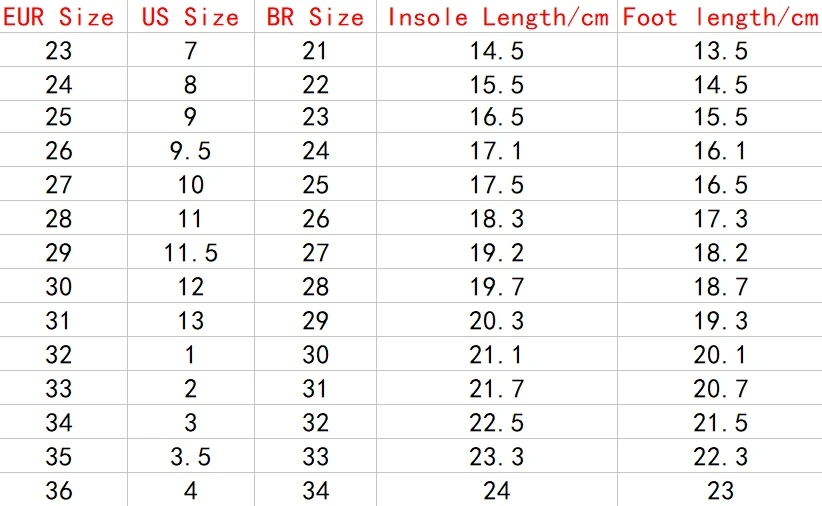Screen dimensions: 822x506
Task: Select the Foot length/cm header cell
Action: click(x=720, y=16)
